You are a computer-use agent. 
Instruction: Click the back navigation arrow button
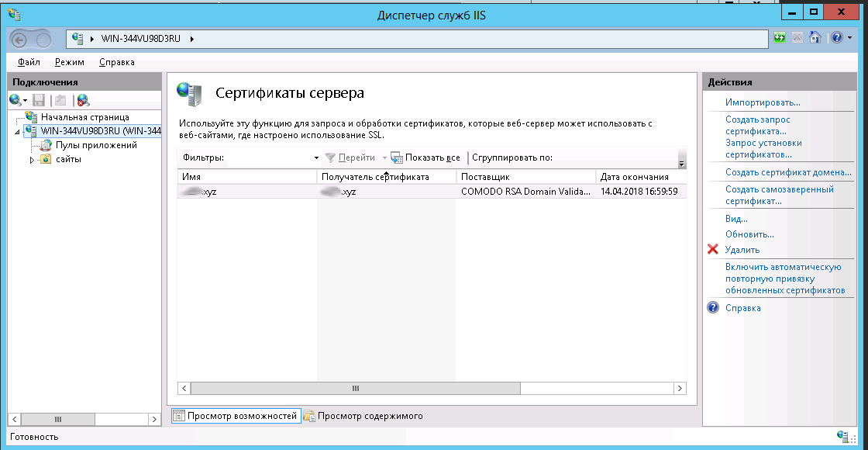19,40
